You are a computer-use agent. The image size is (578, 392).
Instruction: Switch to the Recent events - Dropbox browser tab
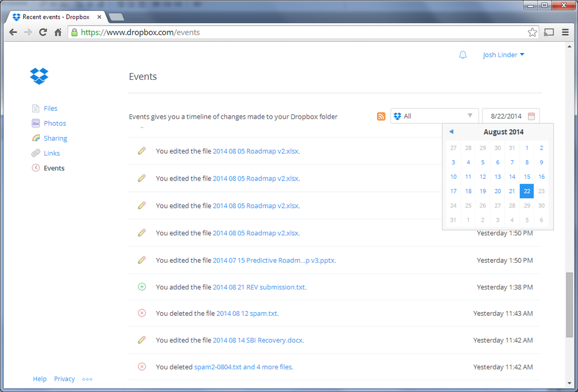coord(54,17)
